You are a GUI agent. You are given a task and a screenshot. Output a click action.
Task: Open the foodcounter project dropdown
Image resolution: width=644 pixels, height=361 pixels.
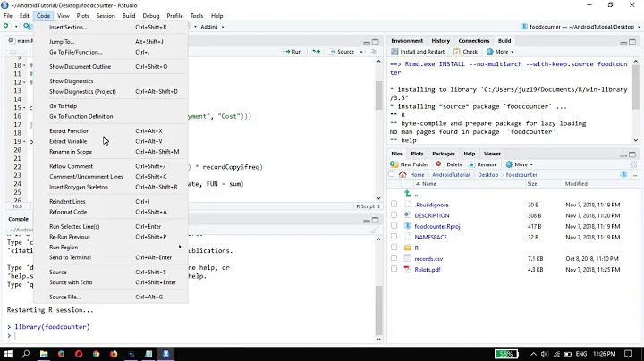[580, 27]
